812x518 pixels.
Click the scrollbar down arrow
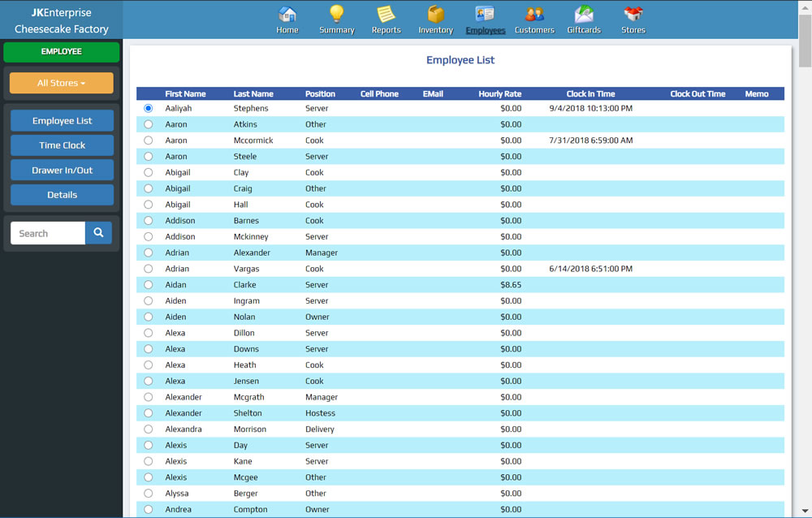tap(805, 512)
